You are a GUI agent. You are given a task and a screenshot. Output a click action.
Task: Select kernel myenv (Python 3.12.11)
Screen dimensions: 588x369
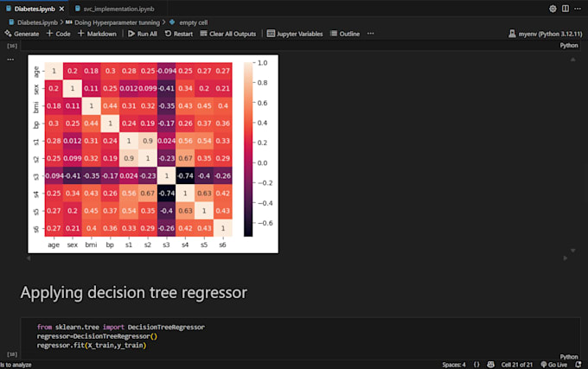[x=546, y=34]
